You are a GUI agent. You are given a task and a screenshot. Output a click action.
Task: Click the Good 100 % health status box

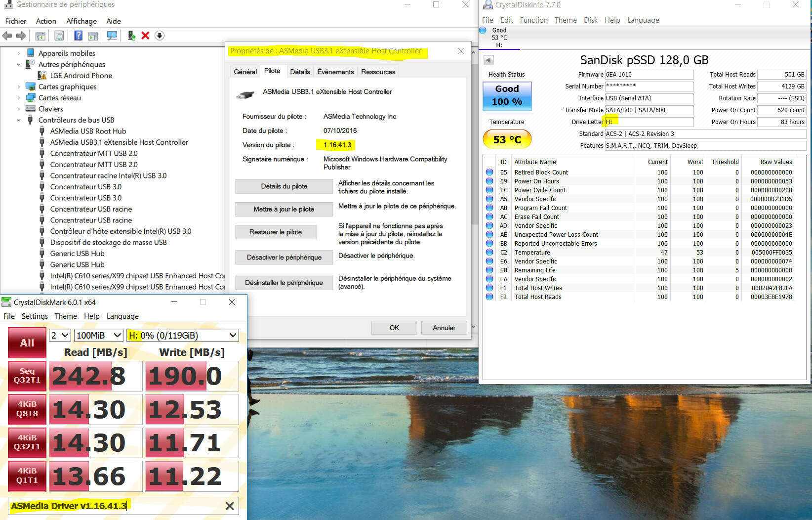[x=507, y=96]
